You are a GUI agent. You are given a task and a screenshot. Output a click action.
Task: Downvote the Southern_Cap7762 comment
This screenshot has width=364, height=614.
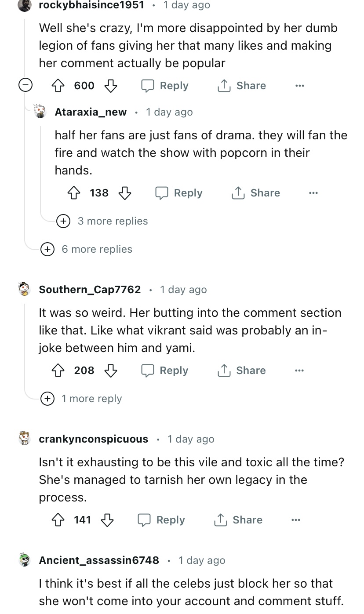110,371
